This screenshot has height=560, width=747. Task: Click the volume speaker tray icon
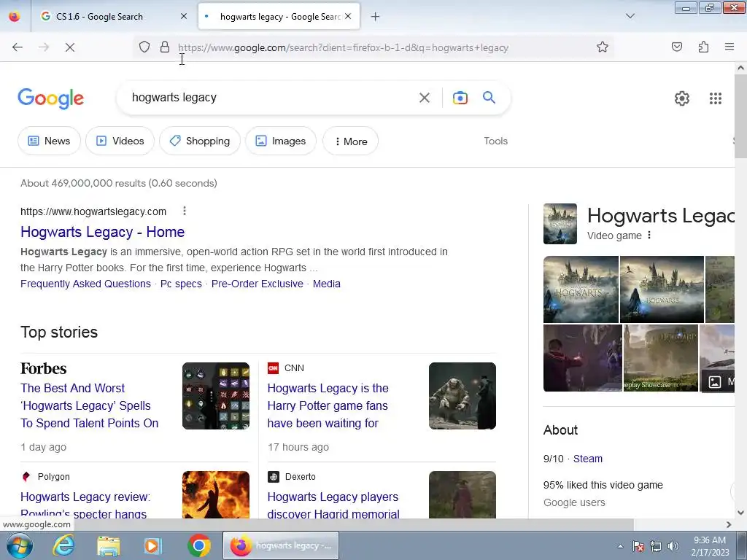coord(673,546)
